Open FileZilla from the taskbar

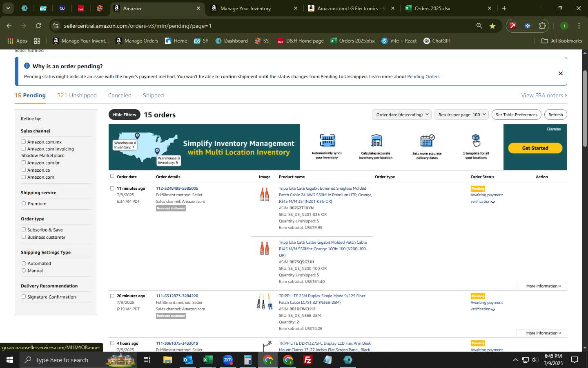pos(308,360)
